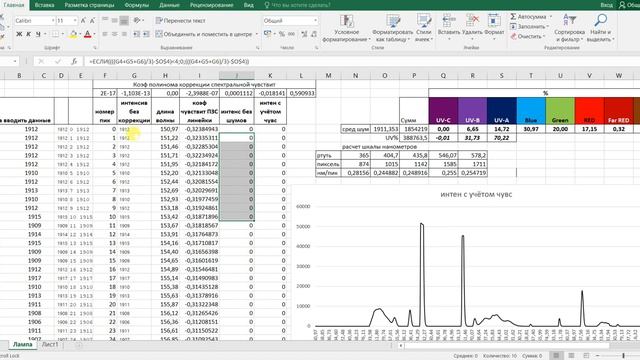Apply the red font color
Viewport: 640px width, 360px height.
pyautogui.click(x=87, y=34)
